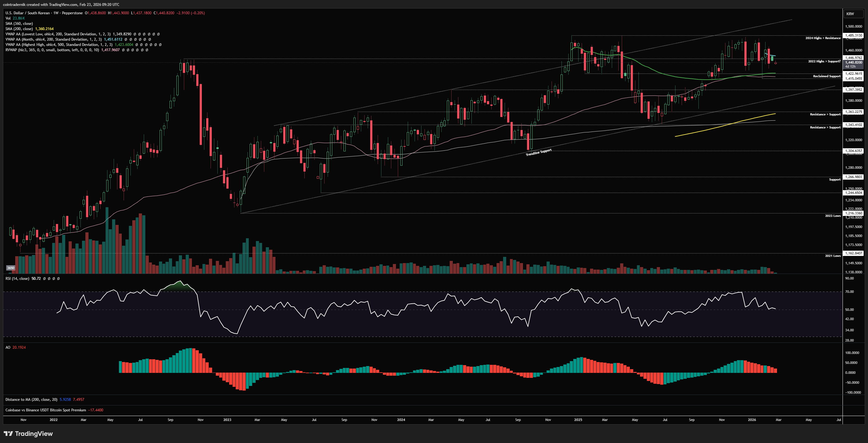Image resolution: width=868 pixels, height=443 pixels.
Task: Click the Distance to MA indicator row
Action: 31,400
